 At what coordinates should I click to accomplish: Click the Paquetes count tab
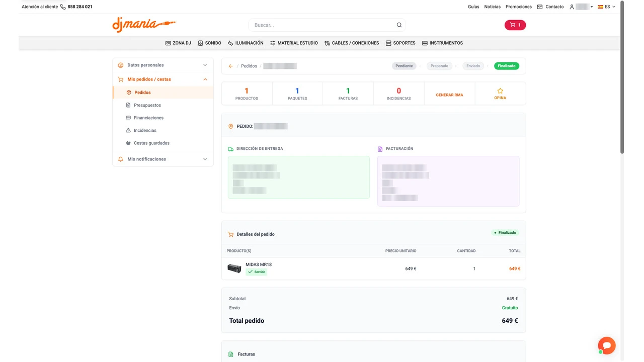[297, 94]
